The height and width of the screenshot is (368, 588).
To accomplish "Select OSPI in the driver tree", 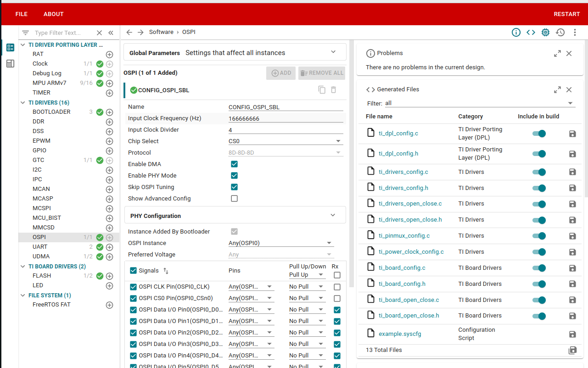I will (39, 237).
